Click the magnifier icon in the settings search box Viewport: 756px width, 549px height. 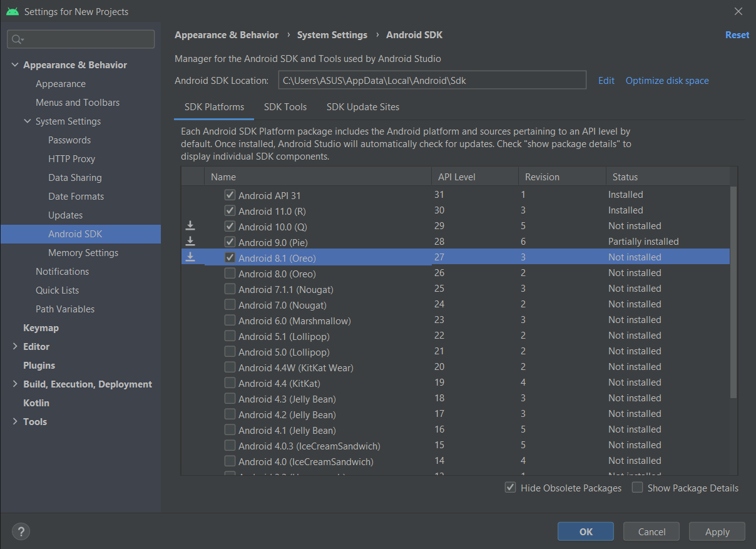click(17, 39)
